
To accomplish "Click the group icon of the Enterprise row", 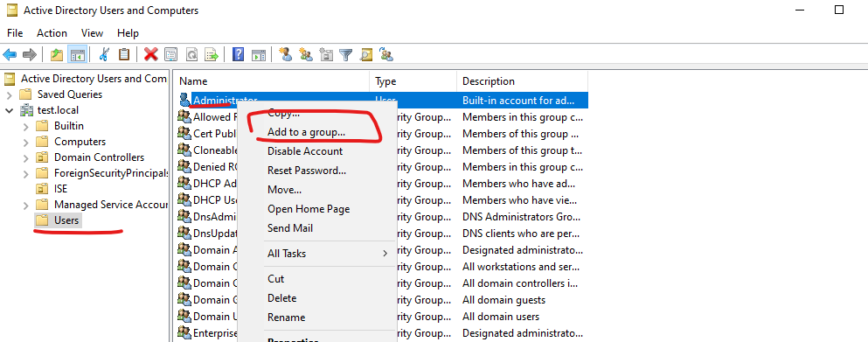I will click(184, 333).
